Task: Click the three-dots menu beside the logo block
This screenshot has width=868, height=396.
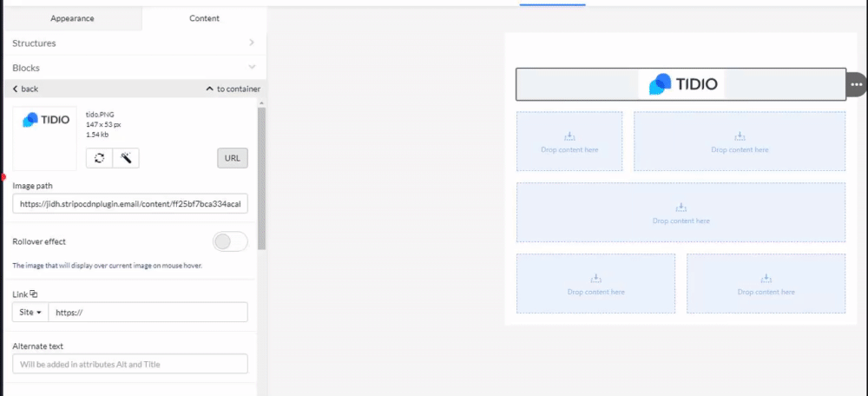Action: [x=857, y=84]
